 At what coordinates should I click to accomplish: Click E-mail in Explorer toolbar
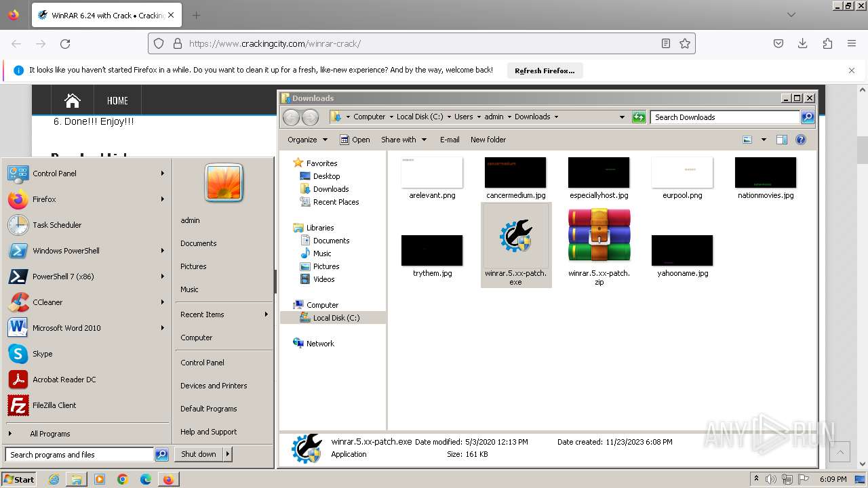coord(450,140)
